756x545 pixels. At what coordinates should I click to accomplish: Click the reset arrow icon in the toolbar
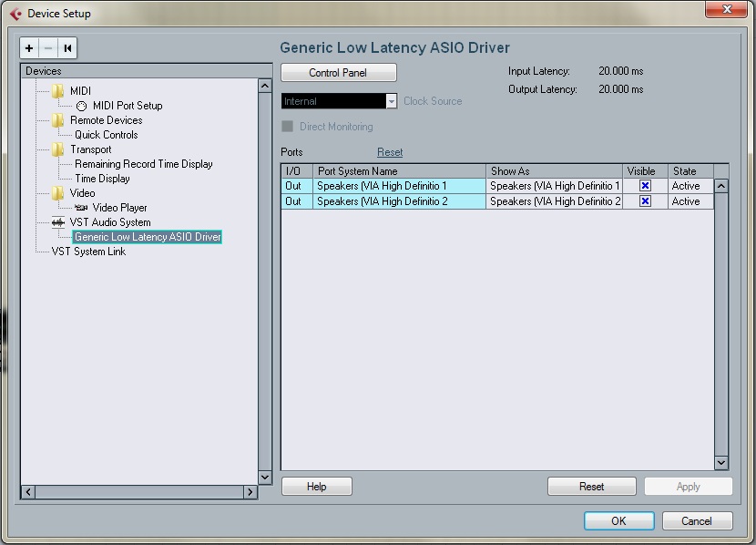(66, 48)
